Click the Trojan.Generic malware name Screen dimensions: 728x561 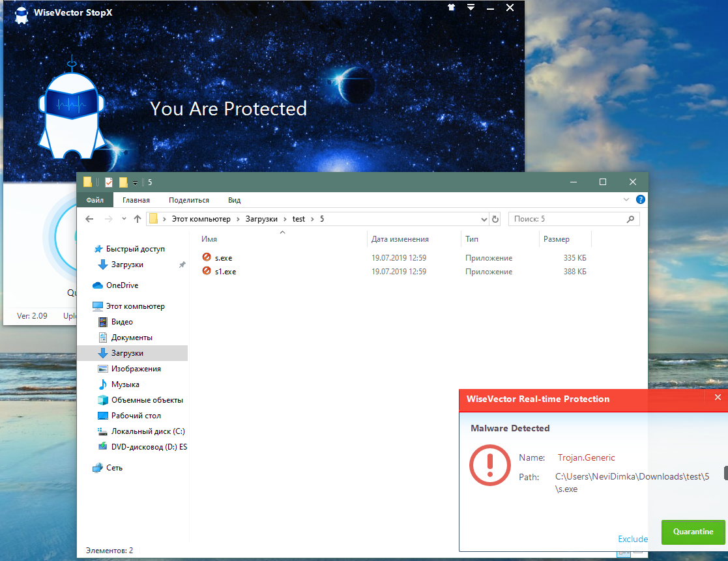click(x=586, y=457)
